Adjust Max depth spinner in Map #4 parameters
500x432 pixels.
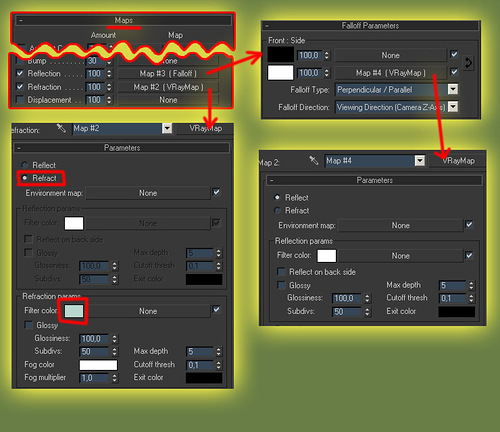(471, 285)
